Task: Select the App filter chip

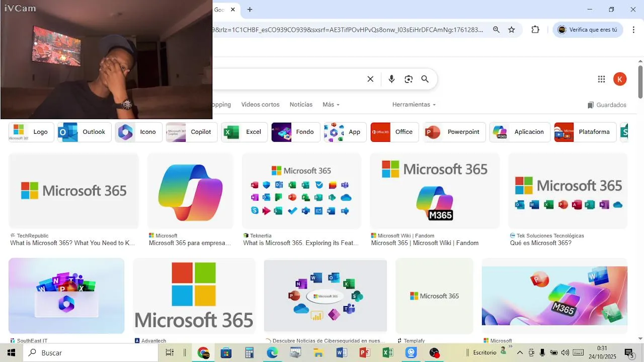Action: coord(345,132)
